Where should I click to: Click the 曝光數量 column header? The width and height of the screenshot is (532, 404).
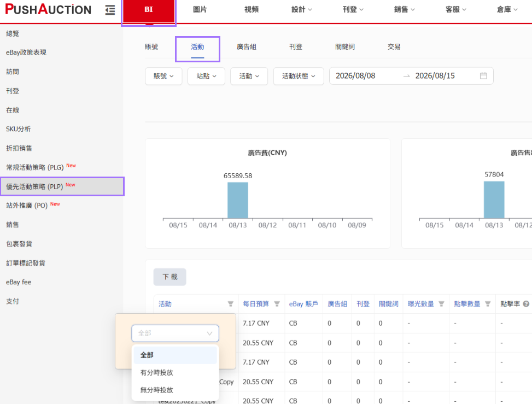tap(420, 304)
